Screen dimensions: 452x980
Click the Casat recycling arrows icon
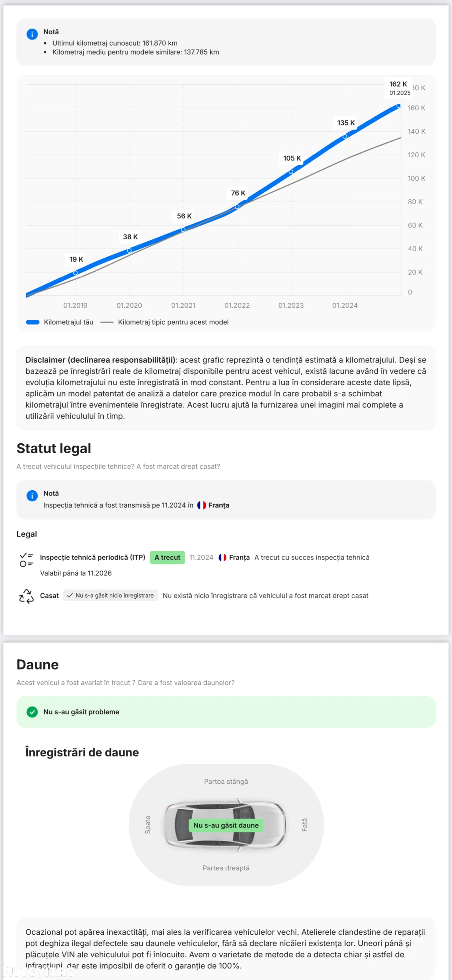click(27, 596)
